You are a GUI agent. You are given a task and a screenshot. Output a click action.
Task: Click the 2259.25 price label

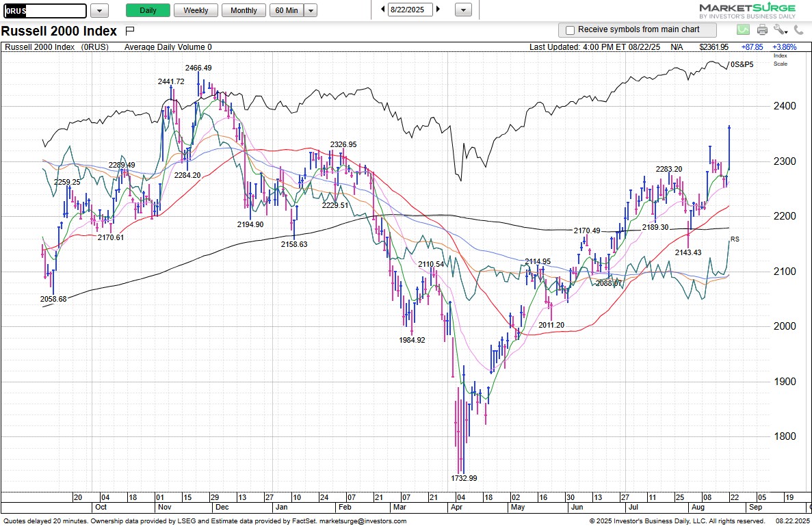67,182
